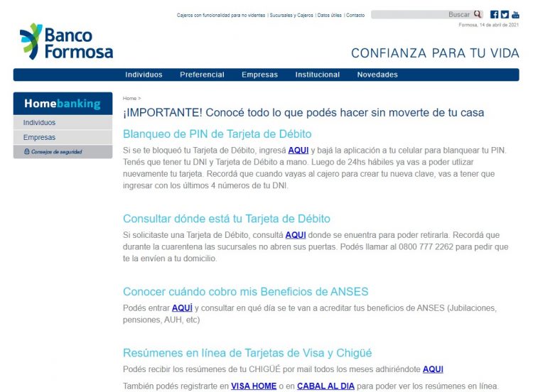Open Cajeros con funcionalidad para no videntes
The height and width of the screenshot is (392, 533).
point(220,16)
